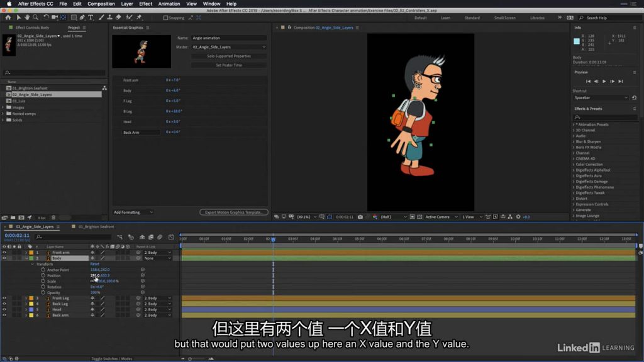Click the Info panel color swatch
The width and height of the screenshot is (644, 362).
(x=577, y=41)
